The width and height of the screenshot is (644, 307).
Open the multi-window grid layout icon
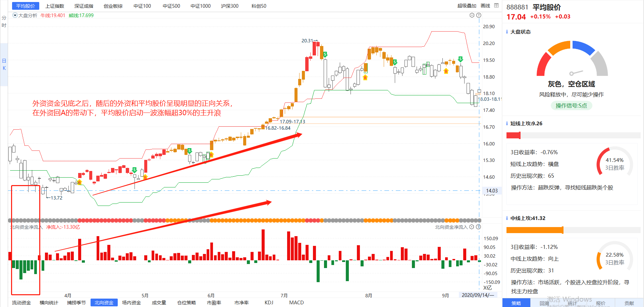pyautogui.click(x=496, y=5)
